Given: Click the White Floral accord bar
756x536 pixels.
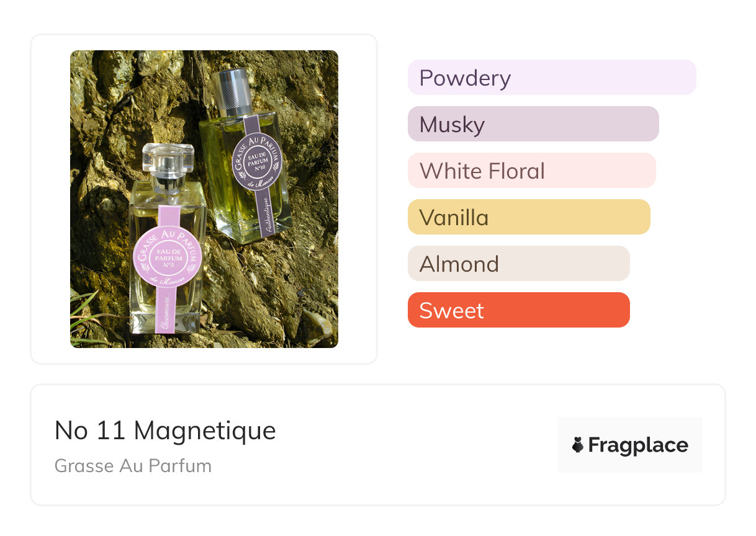Looking at the screenshot, I should 531,171.
